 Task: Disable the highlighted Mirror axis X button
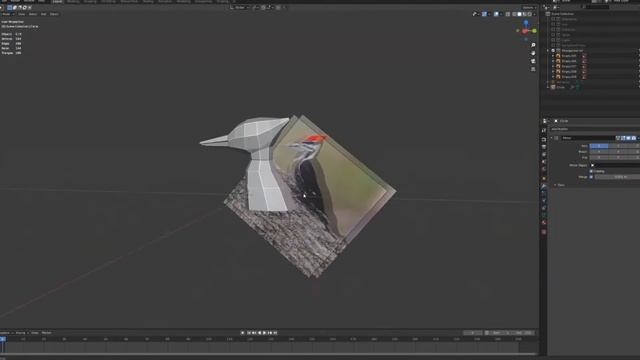tap(599, 146)
